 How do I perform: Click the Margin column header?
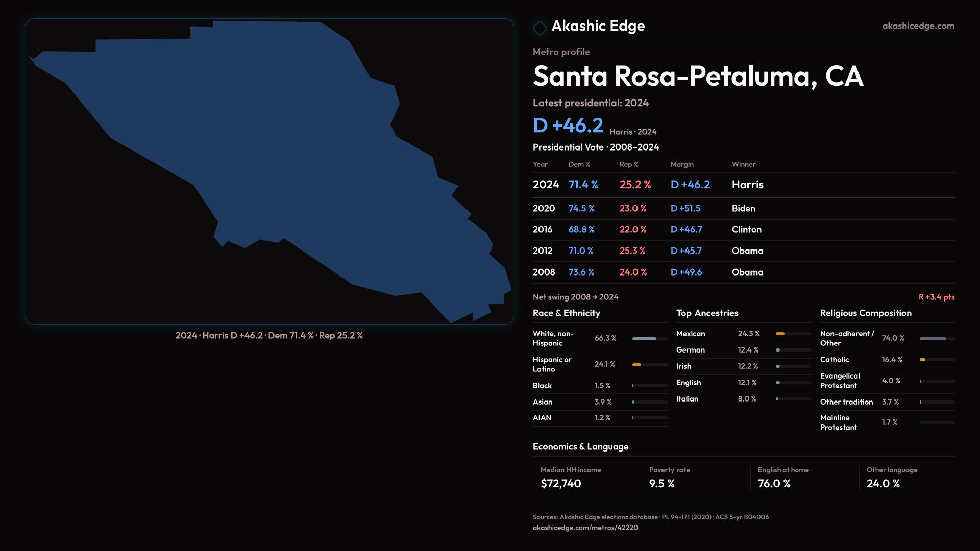pos(682,165)
